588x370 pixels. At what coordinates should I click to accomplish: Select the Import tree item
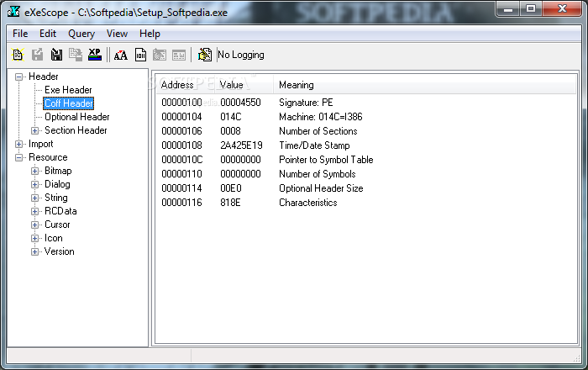pyautogui.click(x=41, y=144)
